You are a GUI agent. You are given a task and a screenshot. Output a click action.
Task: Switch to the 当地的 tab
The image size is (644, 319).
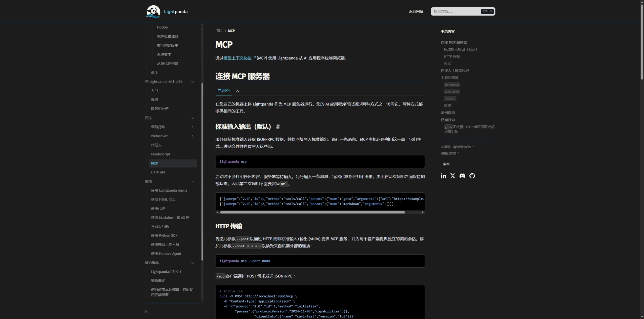223,91
